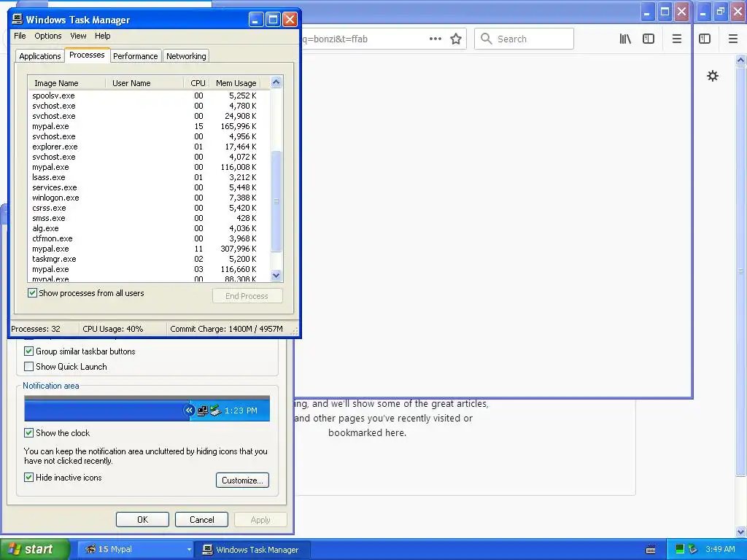Click the bookmark star icon in browser

456,39
